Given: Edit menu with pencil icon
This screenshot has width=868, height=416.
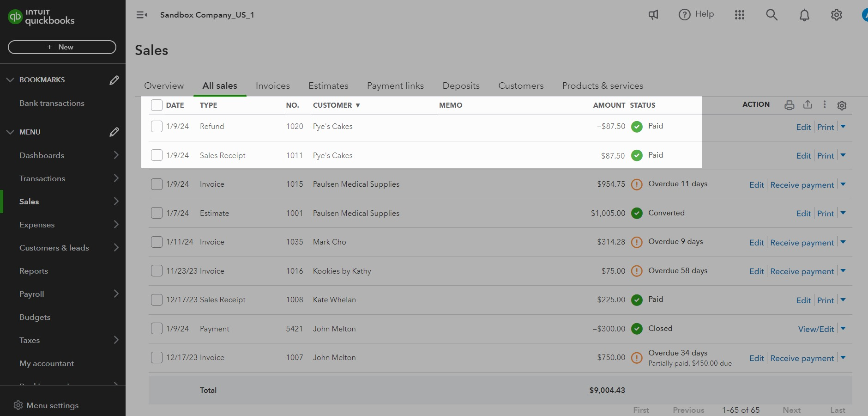Looking at the screenshot, I should coord(114,132).
